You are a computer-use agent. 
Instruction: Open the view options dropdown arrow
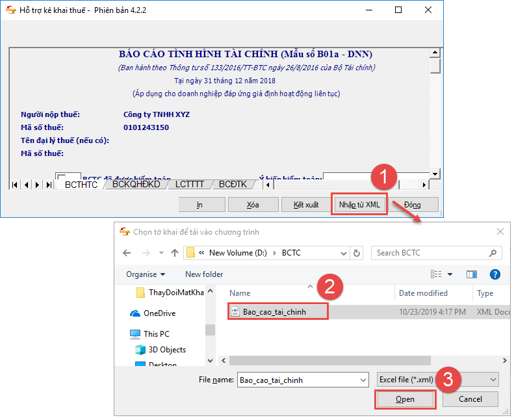(450, 274)
